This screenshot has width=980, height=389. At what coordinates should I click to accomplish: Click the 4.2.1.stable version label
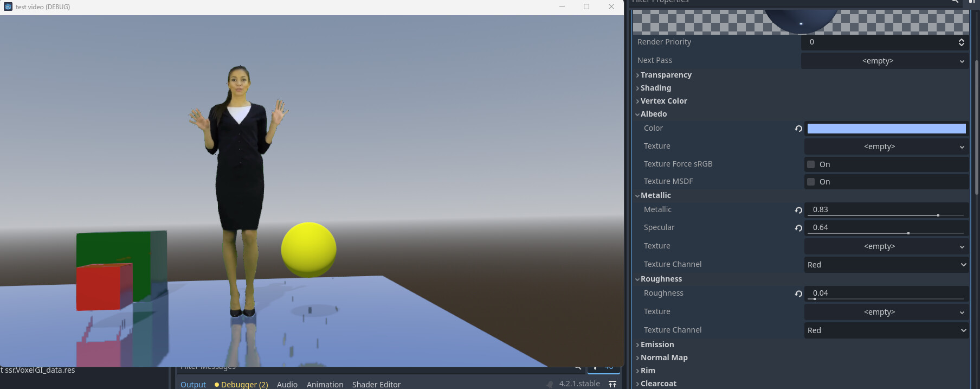coord(579,384)
